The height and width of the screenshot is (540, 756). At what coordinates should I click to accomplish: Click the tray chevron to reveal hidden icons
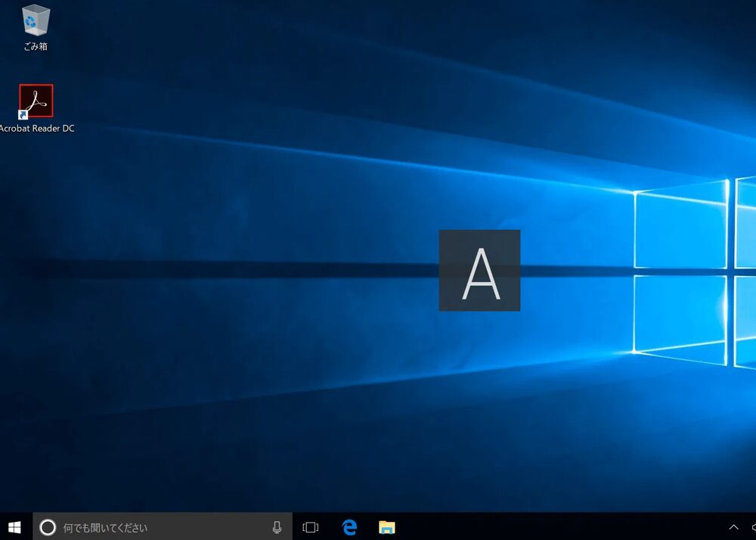(x=733, y=527)
